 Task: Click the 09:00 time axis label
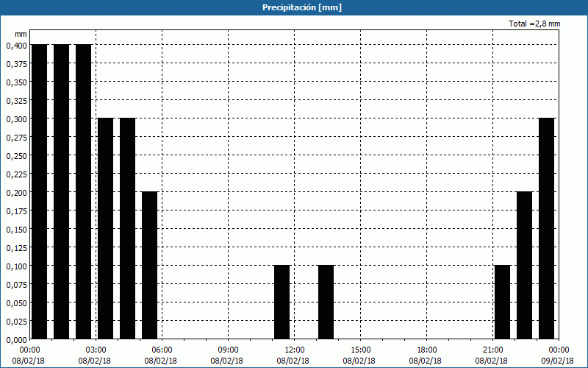[228, 350]
